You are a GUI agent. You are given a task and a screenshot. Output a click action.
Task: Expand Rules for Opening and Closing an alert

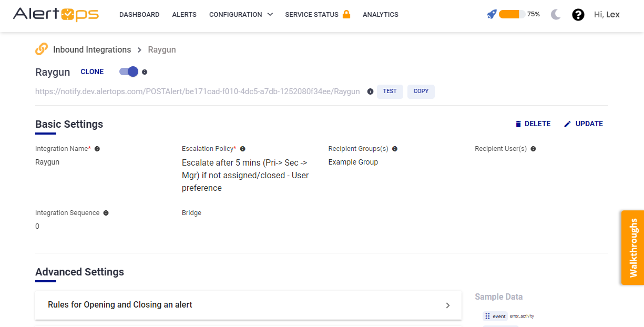click(x=248, y=305)
